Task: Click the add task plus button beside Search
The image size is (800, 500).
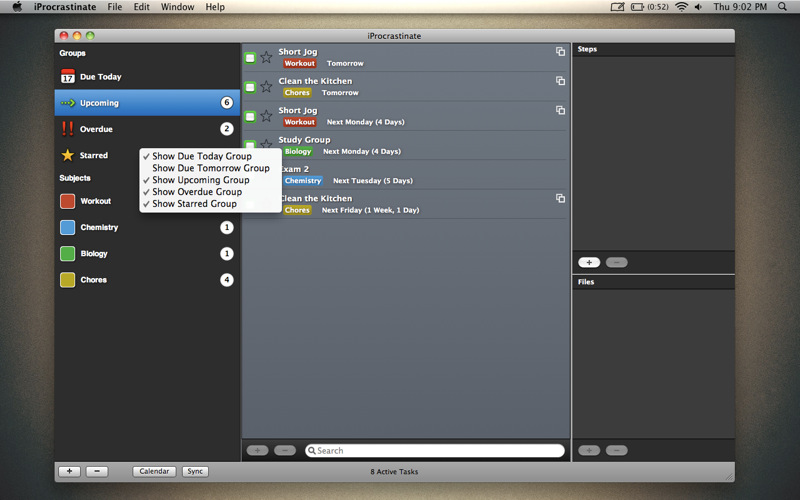Action: tap(258, 451)
